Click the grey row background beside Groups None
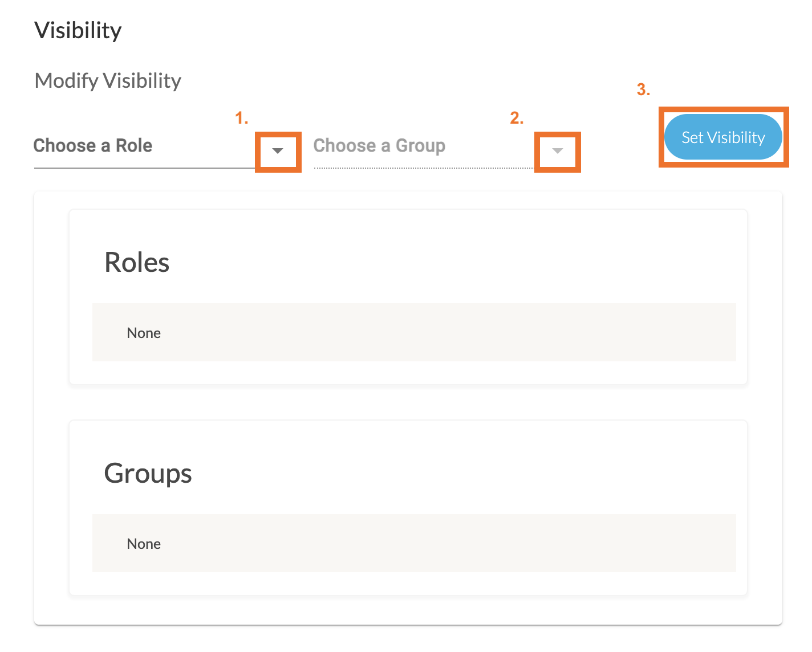 tap(456, 544)
